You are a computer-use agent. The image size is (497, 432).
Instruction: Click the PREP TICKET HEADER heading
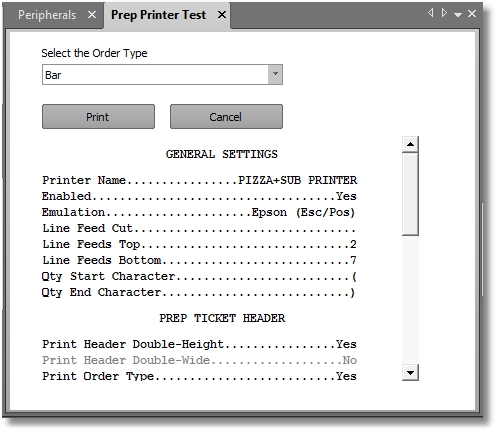pyautogui.click(x=222, y=318)
